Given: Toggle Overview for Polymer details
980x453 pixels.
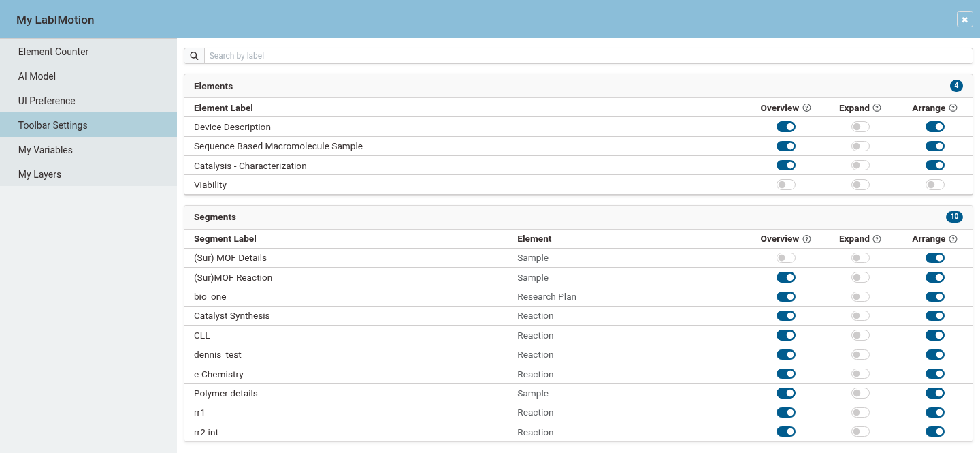Looking at the screenshot, I should (x=786, y=393).
